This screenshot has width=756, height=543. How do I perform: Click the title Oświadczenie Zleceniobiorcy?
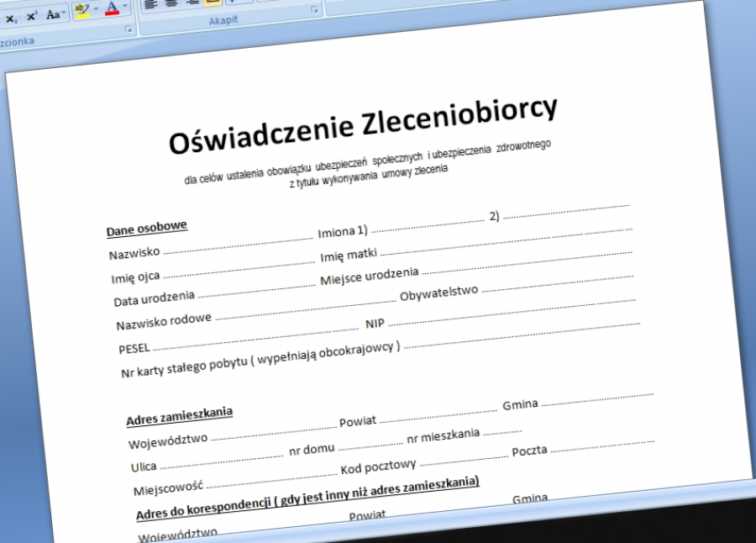tap(363, 126)
